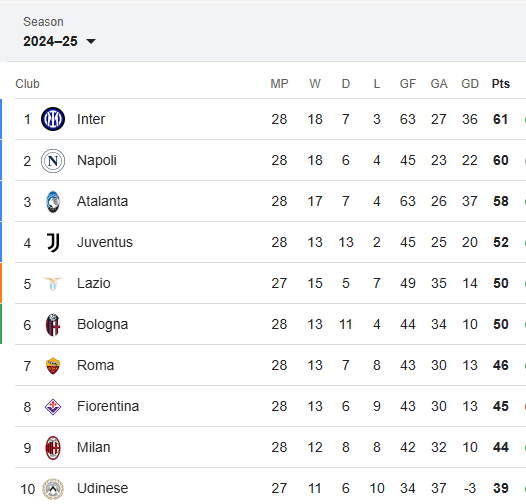
Task: Click the MP column header
Action: coord(279,84)
